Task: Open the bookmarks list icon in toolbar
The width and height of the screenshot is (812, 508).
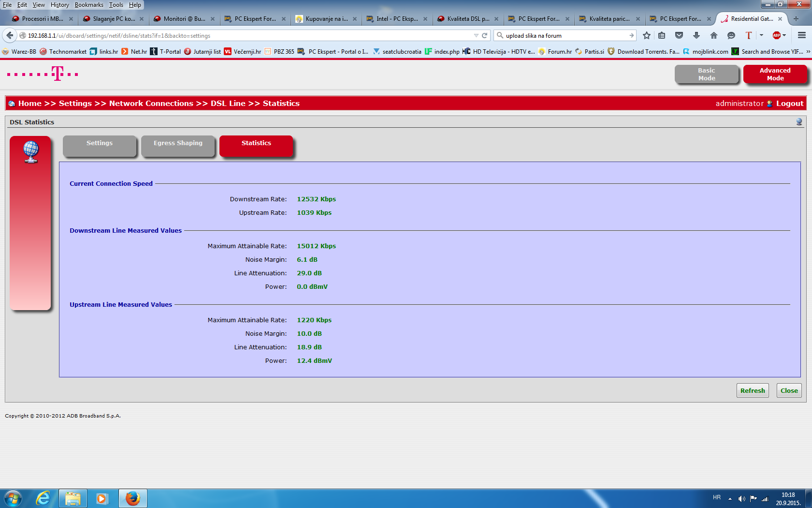Action: click(x=662, y=35)
